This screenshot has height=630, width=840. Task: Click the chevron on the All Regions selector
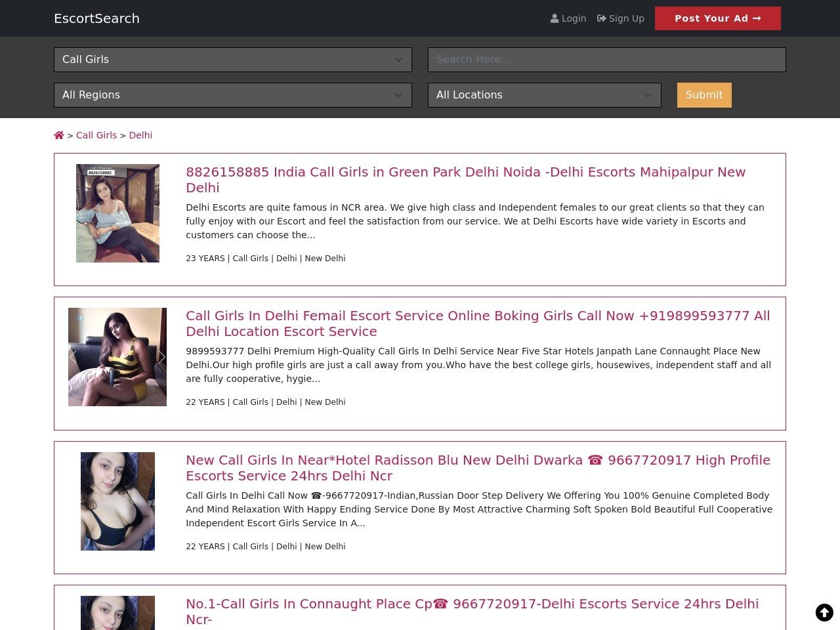[398, 95]
